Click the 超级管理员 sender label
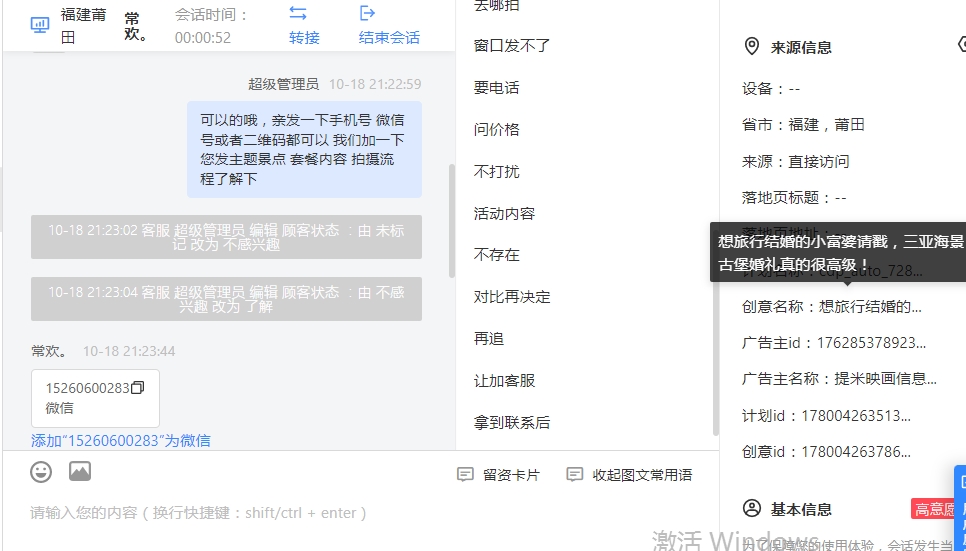966x551 pixels. click(283, 84)
